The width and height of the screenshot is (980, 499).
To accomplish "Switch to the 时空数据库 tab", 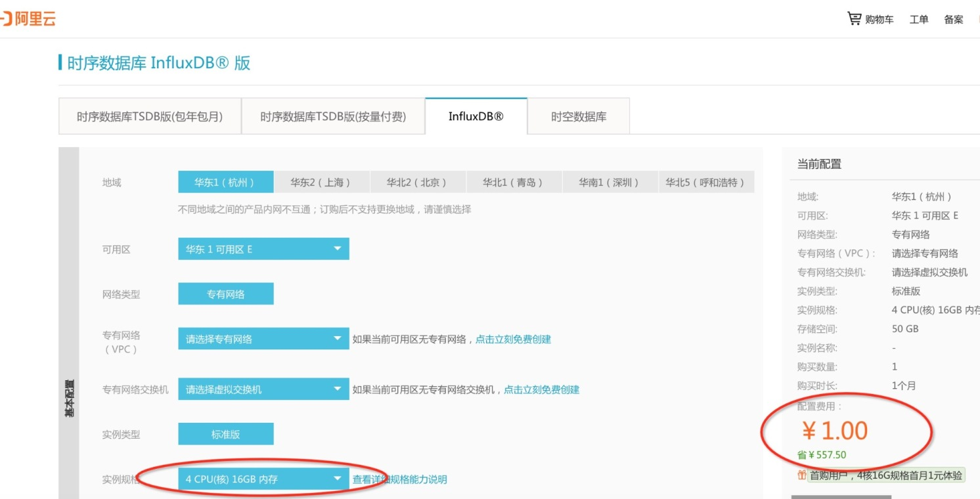I will click(x=579, y=116).
